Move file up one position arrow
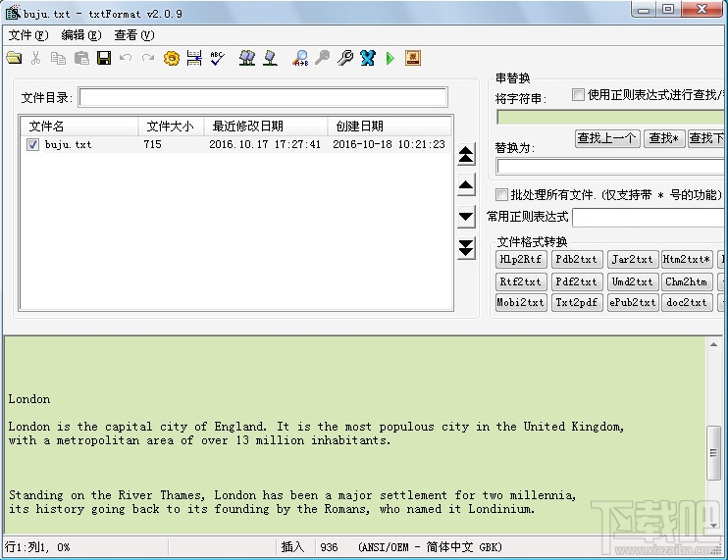728x560 pixels. click(x=466, y=185)
